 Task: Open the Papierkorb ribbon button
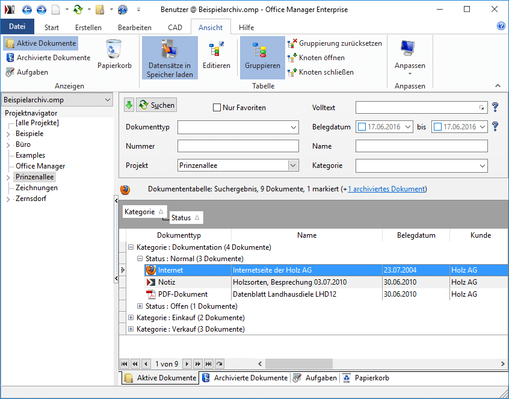tap(114, 54)
